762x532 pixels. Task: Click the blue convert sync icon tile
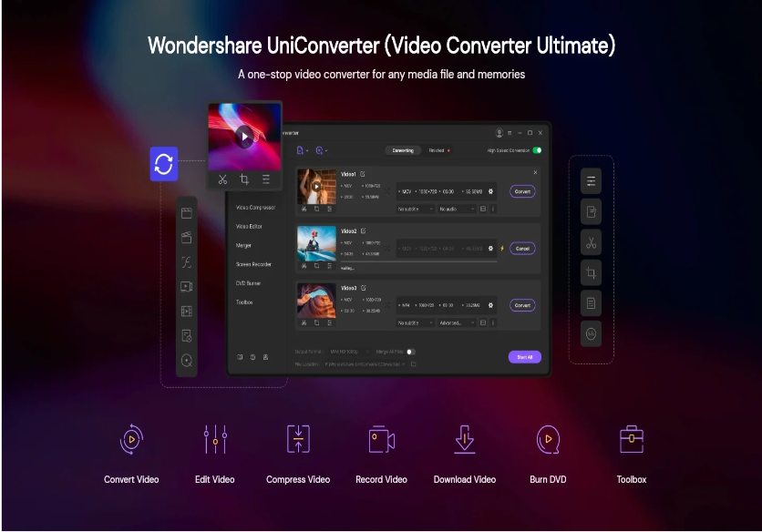coord(164,164)
